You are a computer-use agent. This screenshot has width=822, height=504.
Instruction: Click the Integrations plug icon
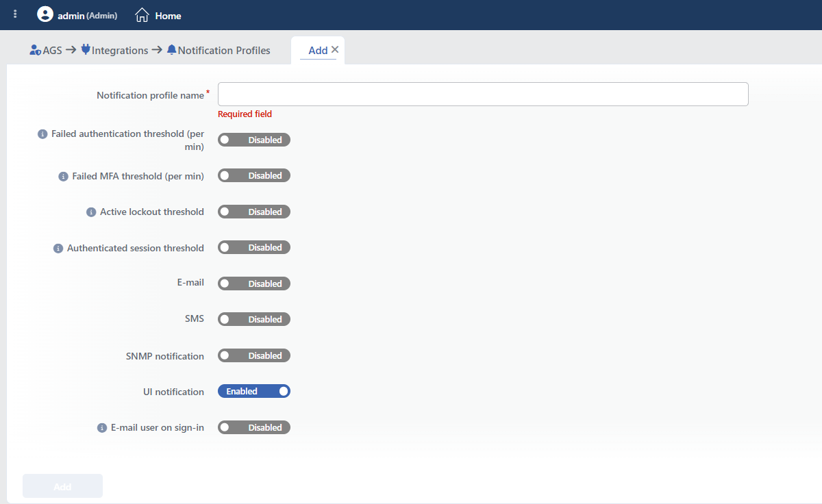86,50
